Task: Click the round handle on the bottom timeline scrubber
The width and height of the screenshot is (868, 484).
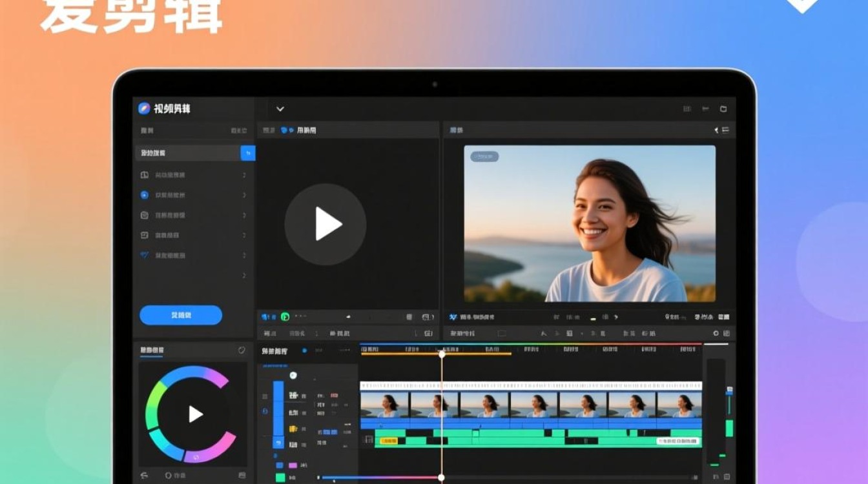Action: pos(441,478)
